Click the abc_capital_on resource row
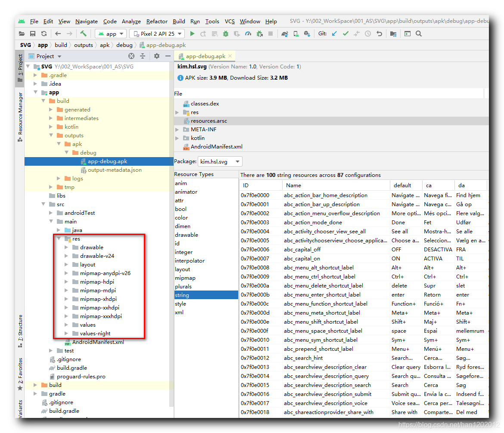The height and width of the screenshot is (433, 504). coord(363,259)
